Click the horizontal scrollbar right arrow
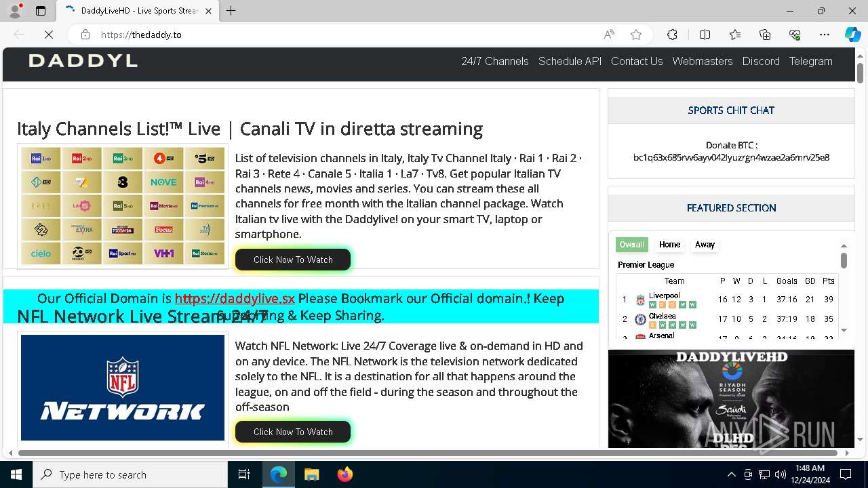 tap(847, 453)
